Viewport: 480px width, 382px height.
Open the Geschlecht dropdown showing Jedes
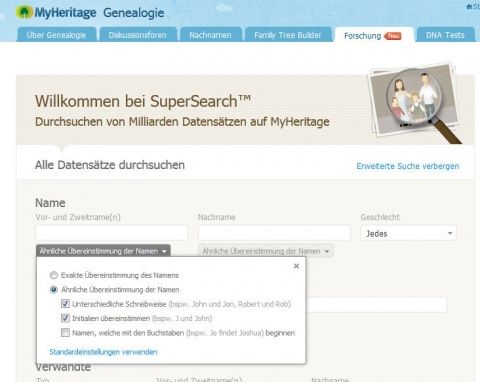pyautogui.click(x=409, y=233)
